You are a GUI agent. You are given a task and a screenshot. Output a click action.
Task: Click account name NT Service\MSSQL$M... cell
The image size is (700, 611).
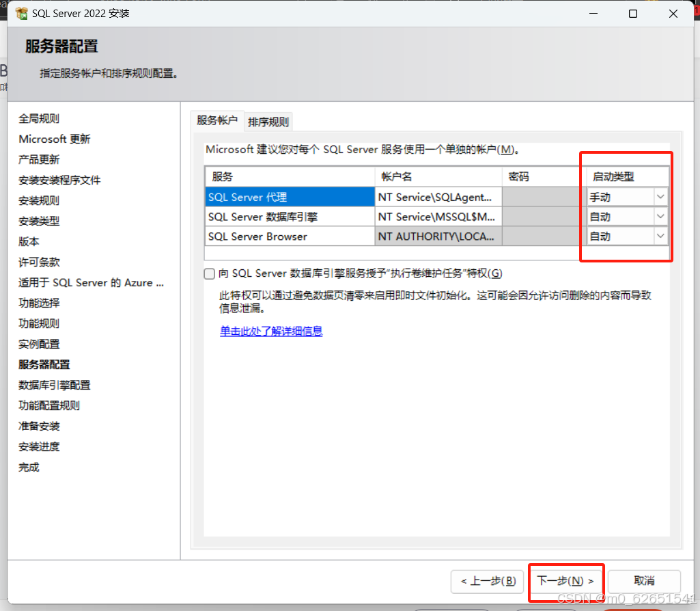point(438,217)
